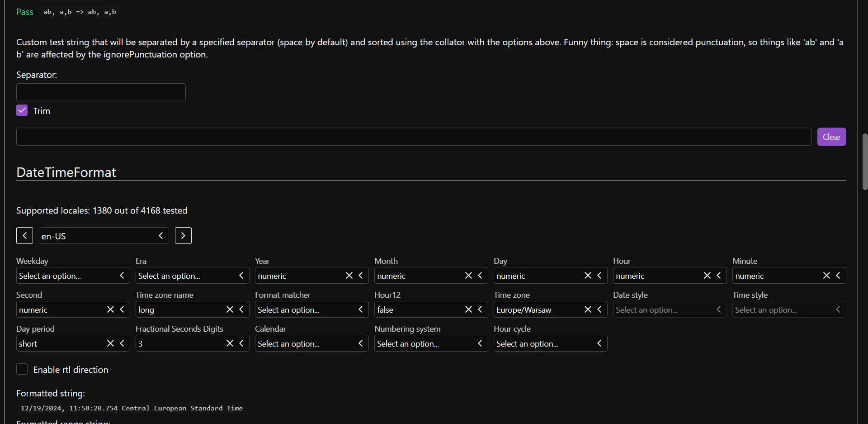
Task: Open Hour dropdown chevron
Action: click(719, 276)
